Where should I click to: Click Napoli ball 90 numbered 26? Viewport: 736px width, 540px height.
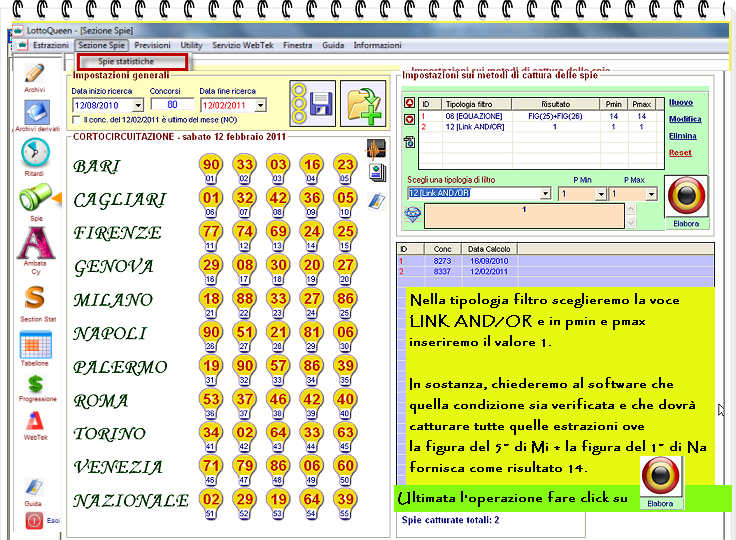(211, 336)
